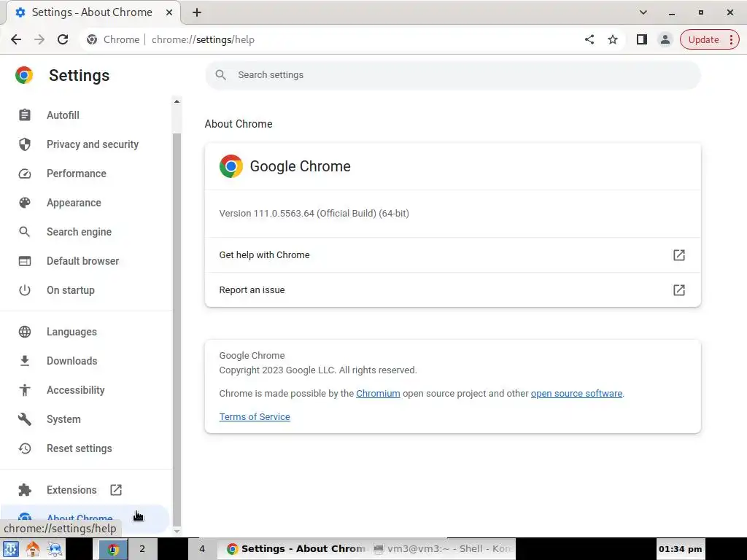
Task: Open Downloads settings
Action: (x=72, y=361)
